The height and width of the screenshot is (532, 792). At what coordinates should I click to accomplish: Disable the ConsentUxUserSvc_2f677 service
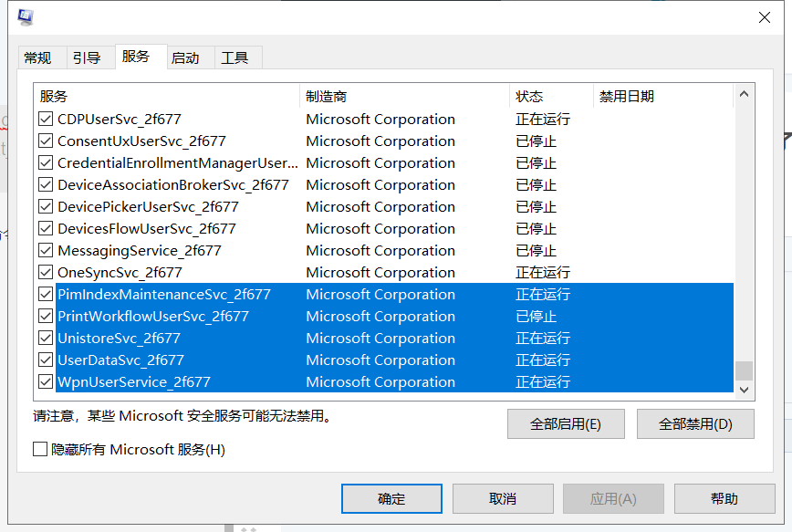point(46,141)
